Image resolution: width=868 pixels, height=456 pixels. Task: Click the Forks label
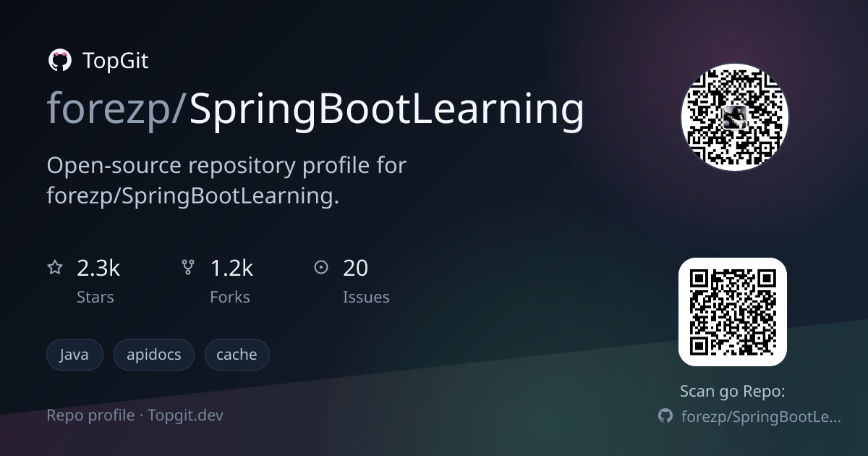[x=230, y=297]
